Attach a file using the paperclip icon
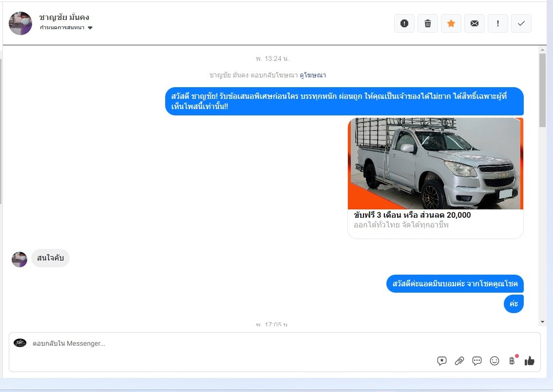 click(x=459, y=361)
